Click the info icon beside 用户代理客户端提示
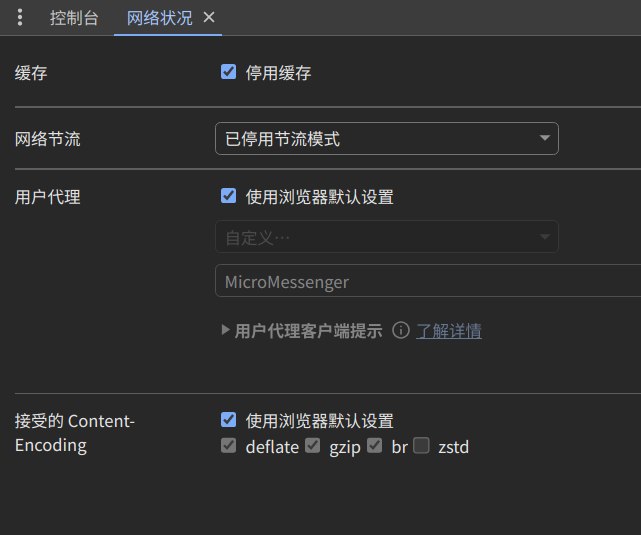The width and height of the screenshot is (641, 535). pyautogui.click(x=400, y=331)
